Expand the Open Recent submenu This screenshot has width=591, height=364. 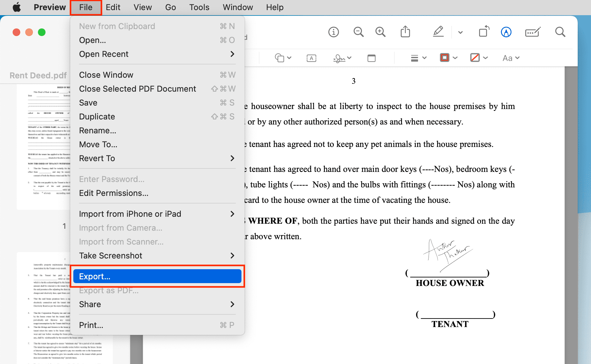pos(157,54)
